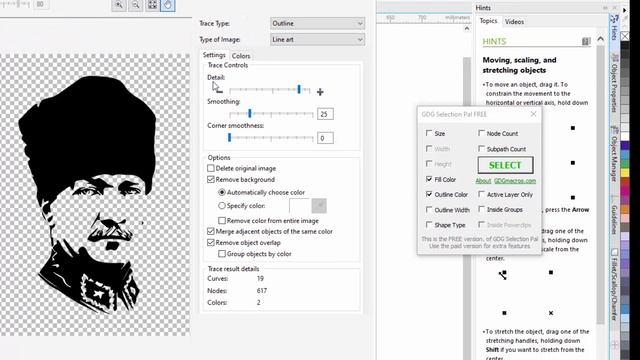The height and width of the screenshot is (360, 640).
Task: Click the value field showing 80 at top
Action: (41, 4)
